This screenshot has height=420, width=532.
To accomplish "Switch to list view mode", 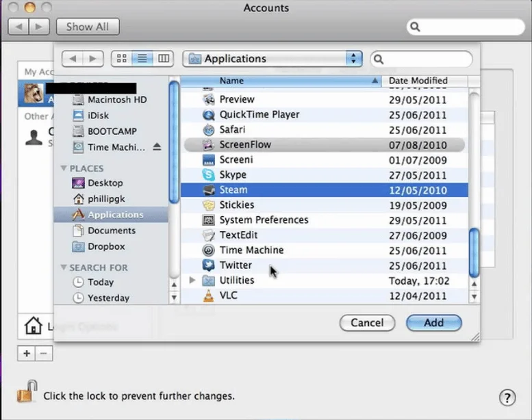I will [x=142, y=59].
